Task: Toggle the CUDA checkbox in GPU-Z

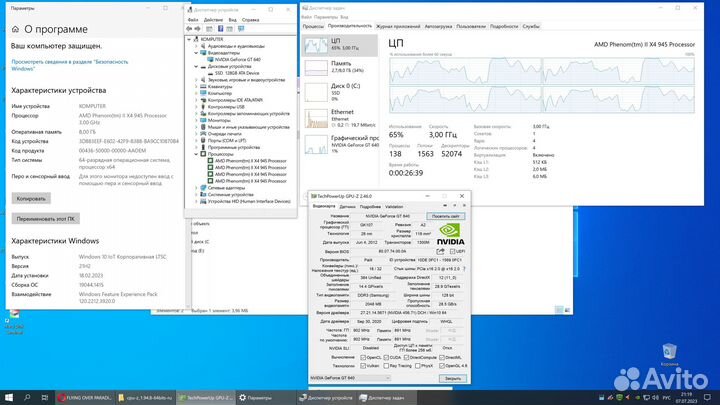Action: point(386,357)
